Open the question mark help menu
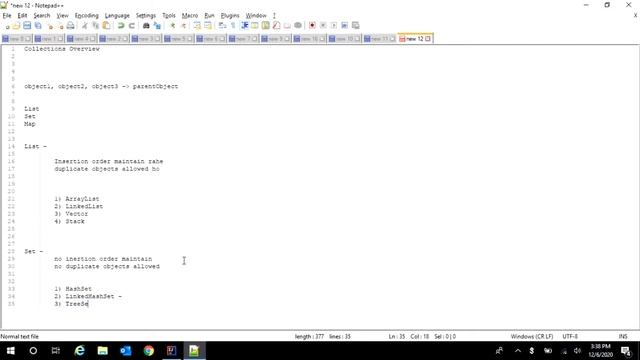The width and height of the screenshot is (640, 360). (x=274, y=16)
